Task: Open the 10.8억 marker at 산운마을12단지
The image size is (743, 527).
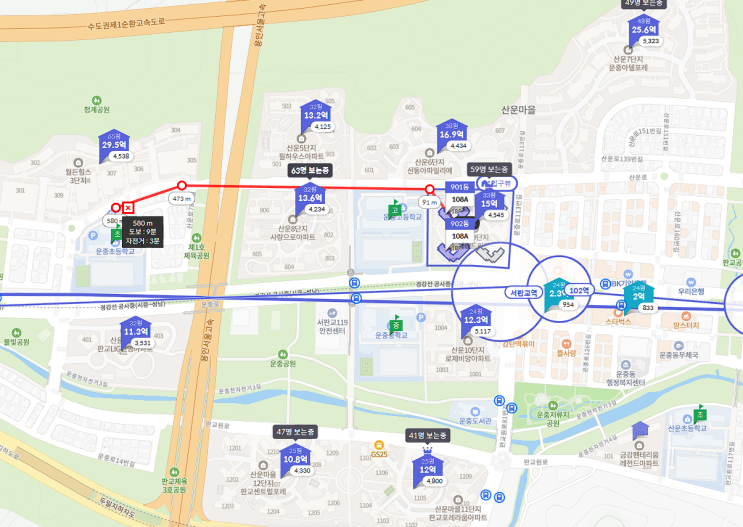Action: (296, 459)
